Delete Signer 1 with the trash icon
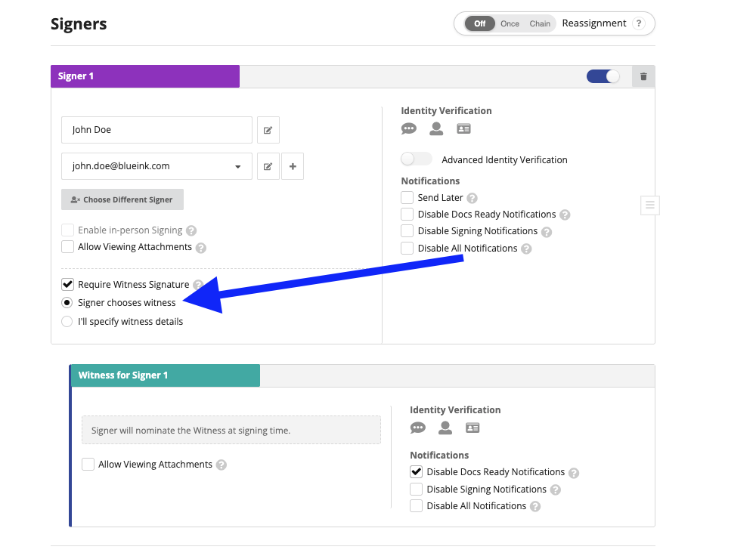The height and width of the screenshot is (556, 756). 643,76
